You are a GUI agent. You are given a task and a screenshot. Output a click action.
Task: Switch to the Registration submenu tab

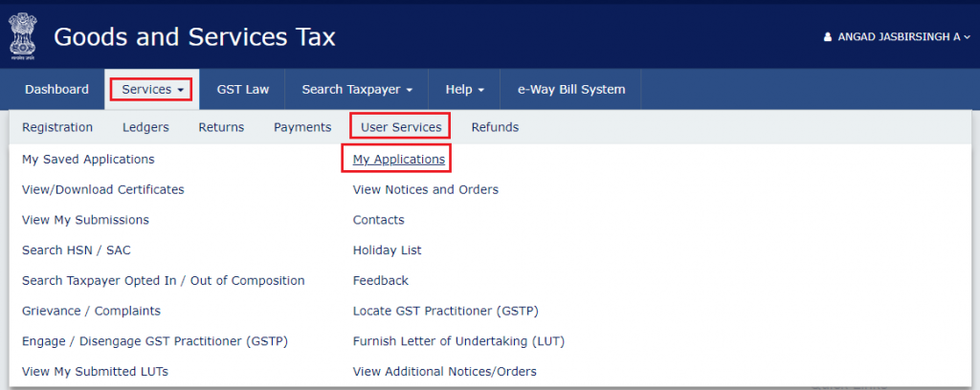tap(57, 127)
